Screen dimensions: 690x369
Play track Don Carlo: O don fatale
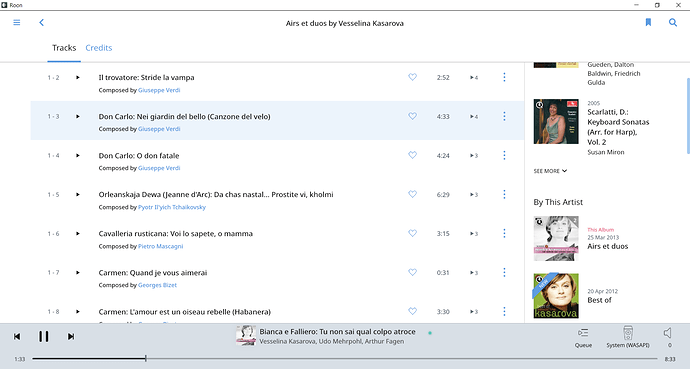(x=78, y=155)
